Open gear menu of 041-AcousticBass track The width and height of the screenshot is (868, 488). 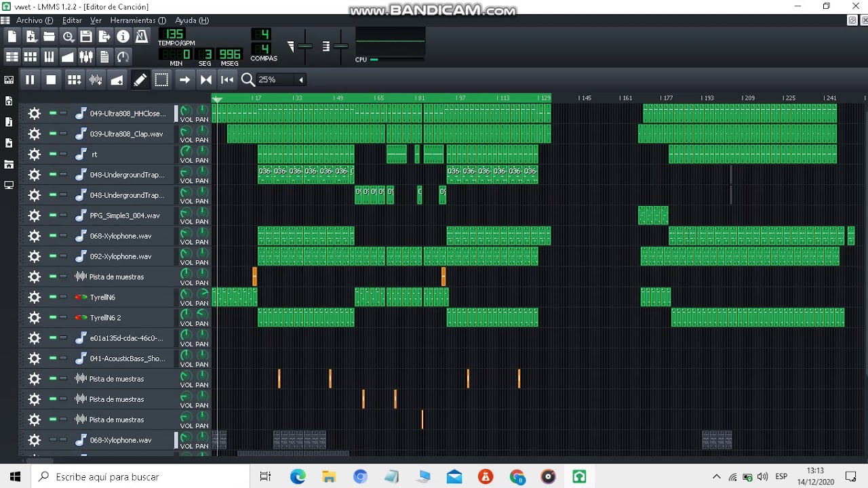tap(34, 358)
